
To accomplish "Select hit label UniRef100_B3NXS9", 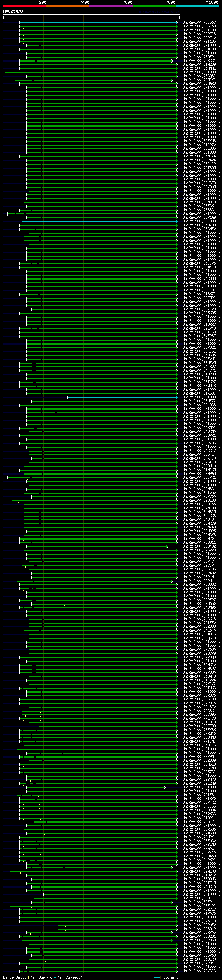I will 199,524.
